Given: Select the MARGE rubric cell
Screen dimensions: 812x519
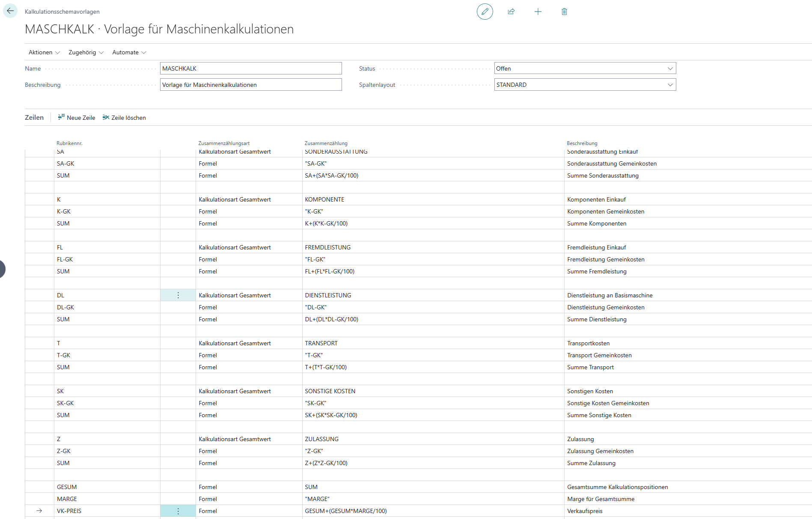Looking at the screenshot, I should coord(107,499).
